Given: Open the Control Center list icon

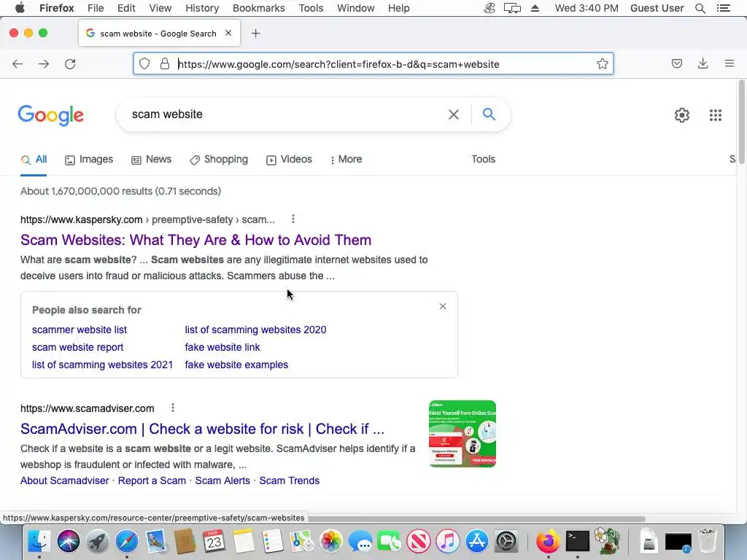Looking at the screenshot, I should [723, 8].
